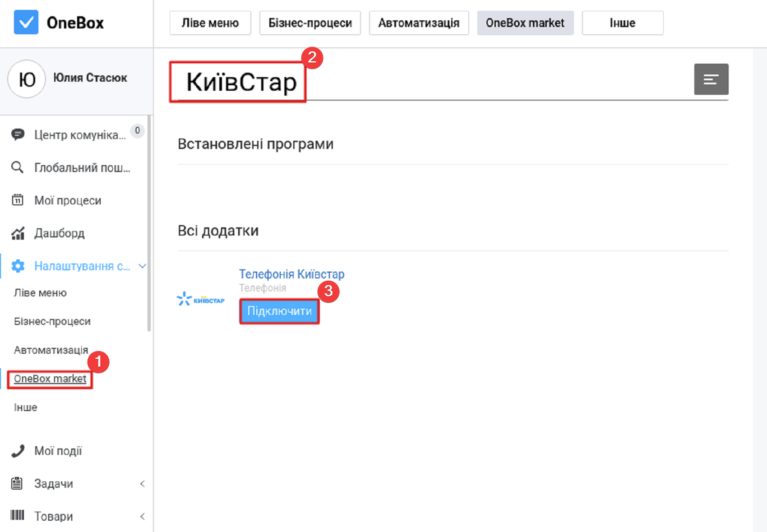Expand the Задачи section
Viewport: 767px width, 532px height.
[143, 483]
